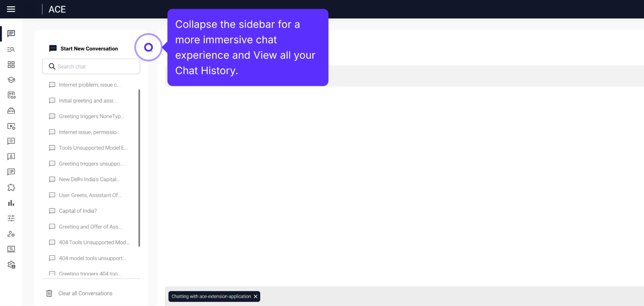
Task: Open the 'Capital of India?' conversation
Action: [x=77, y=211]
